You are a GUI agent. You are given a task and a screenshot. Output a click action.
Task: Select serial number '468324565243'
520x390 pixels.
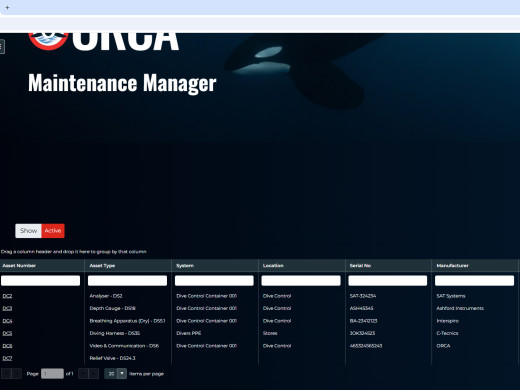tap(366, 346)
